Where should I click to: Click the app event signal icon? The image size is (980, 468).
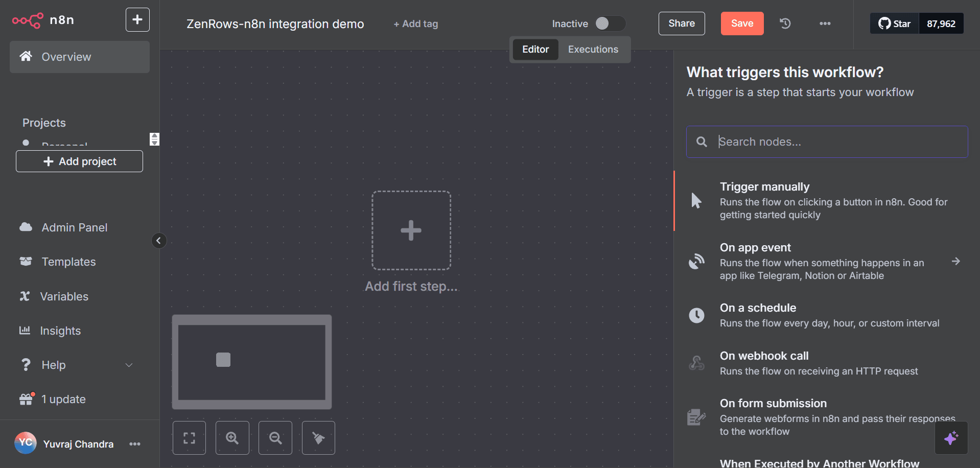click(696, 261)
